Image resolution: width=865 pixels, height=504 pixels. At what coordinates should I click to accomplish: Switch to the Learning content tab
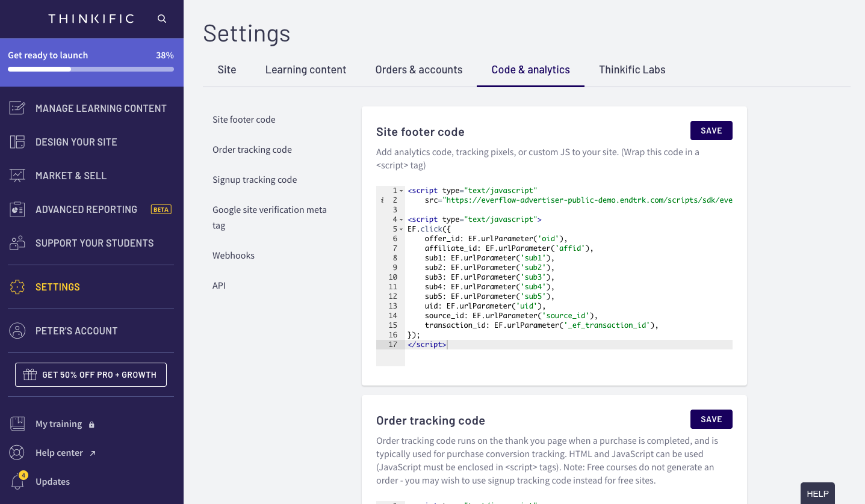pos(306,70)
